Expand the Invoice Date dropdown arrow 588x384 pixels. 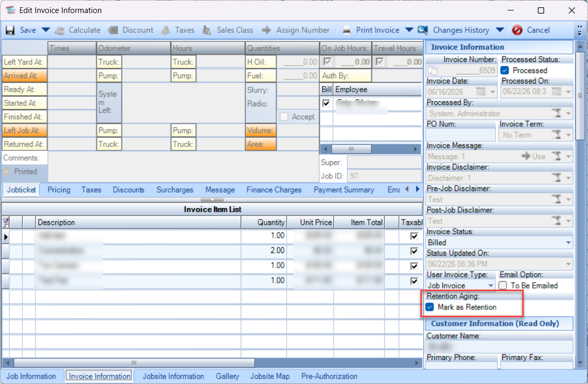click(493, 92)
